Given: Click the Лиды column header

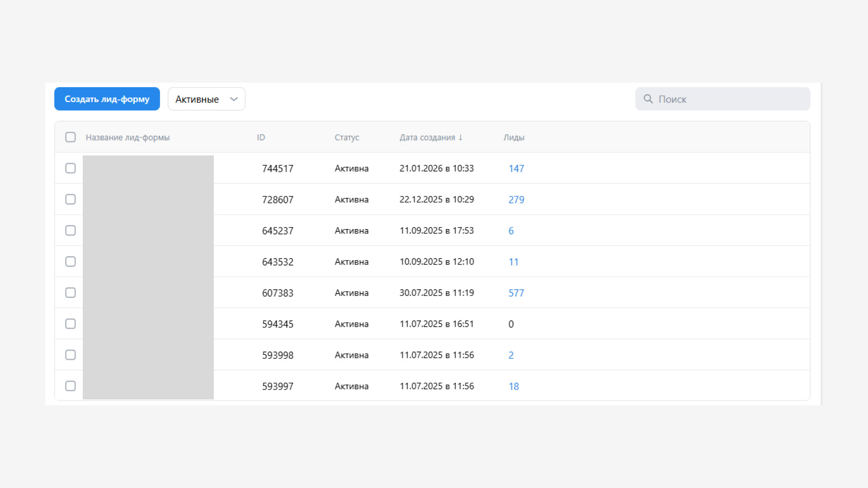Looking at the screenshot, I should (x=514, y=137).
